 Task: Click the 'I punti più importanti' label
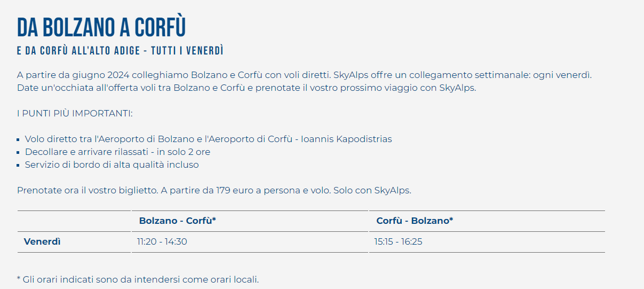click(x=75, y=113)
